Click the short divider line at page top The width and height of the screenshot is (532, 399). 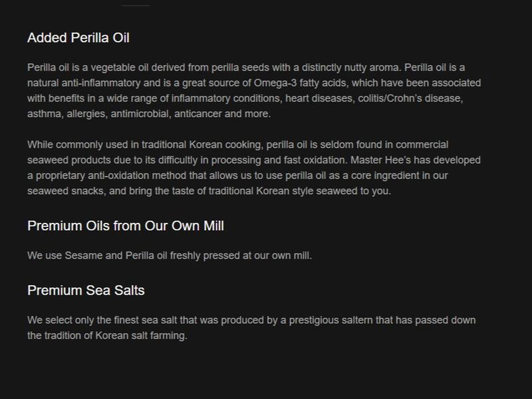coord(136,5)
